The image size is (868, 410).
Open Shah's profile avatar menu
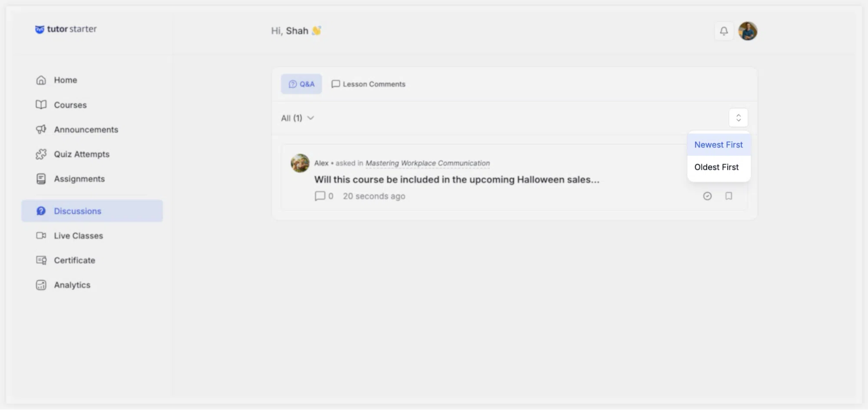tap(747, 31)
